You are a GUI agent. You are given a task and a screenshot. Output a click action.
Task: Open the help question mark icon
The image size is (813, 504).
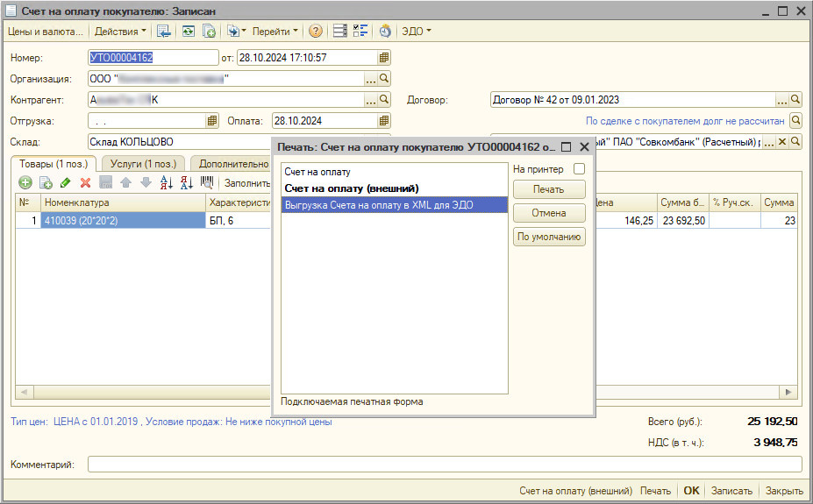(315, 31)
